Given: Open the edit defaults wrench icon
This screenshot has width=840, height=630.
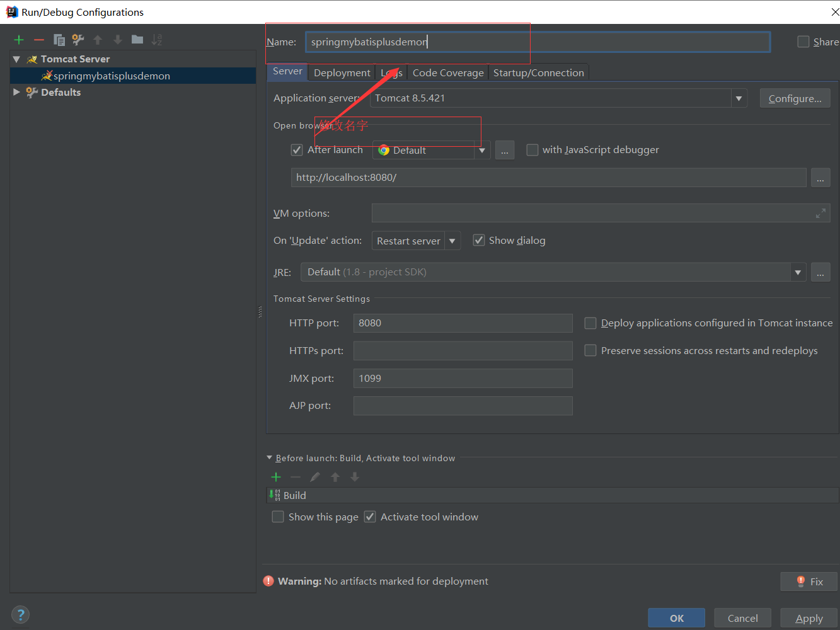Looking at the screenshot, I should 78,40.
